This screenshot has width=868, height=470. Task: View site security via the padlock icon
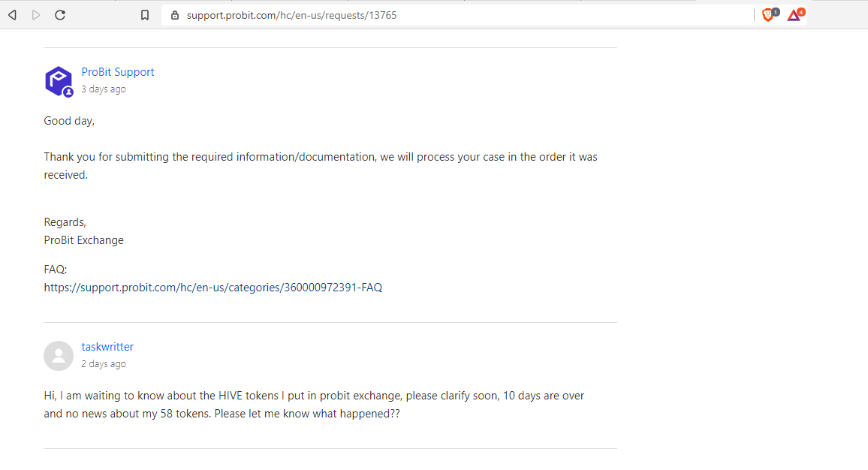(175, 15)
